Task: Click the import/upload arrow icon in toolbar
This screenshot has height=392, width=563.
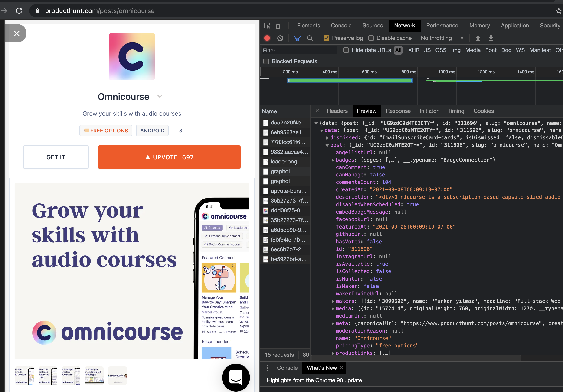Action: click(478, 39)
